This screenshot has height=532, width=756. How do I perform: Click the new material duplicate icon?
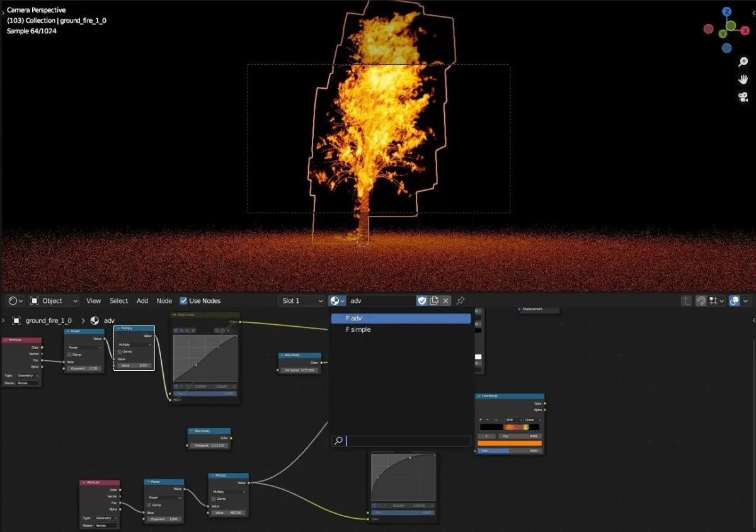coord(434,301)
